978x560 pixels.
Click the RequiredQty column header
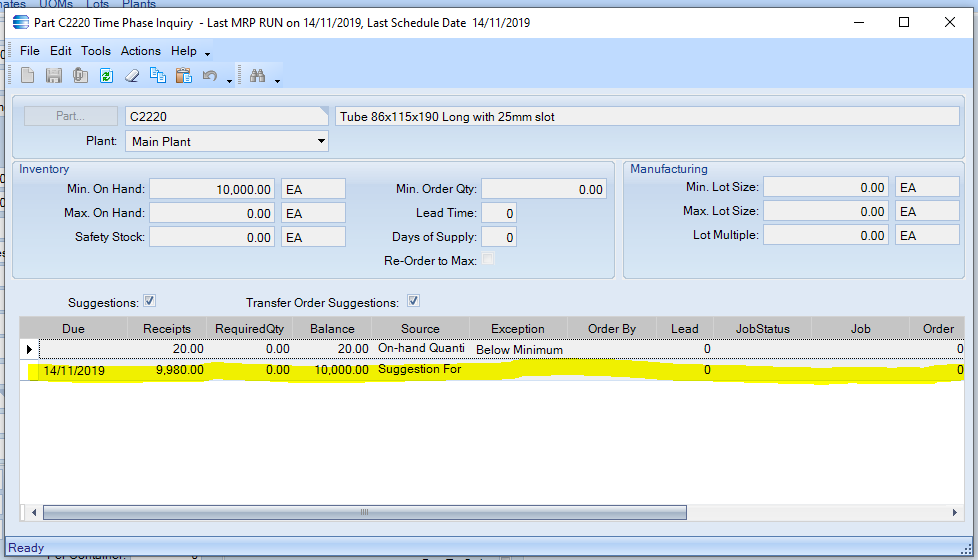coord(249,329)
